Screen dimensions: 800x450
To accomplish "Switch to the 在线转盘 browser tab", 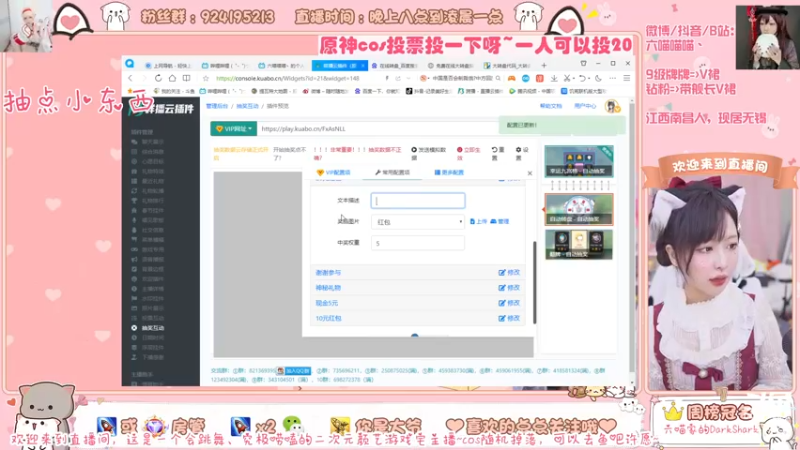I will point(394,66).
